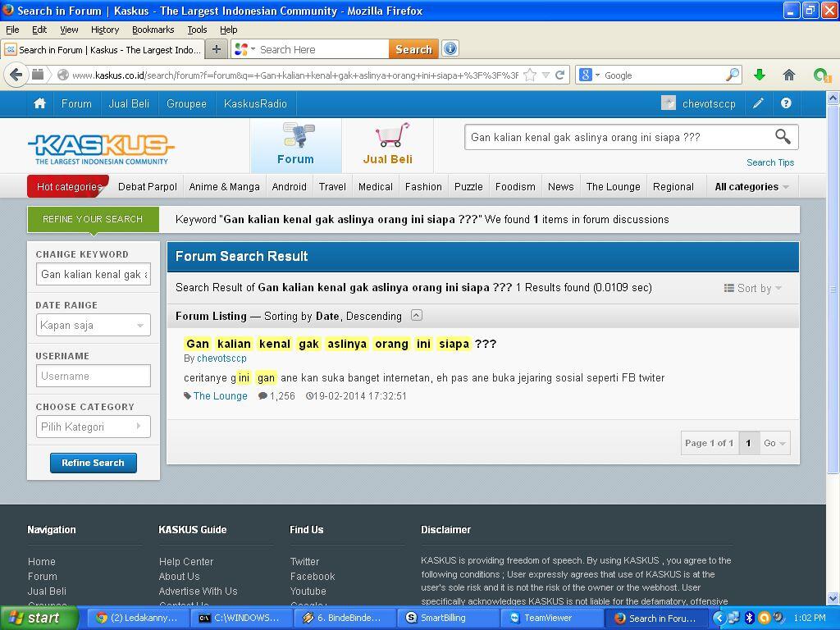Click the Kaskus logo
The width and height of the screenshot is (840, 630).
(x=101, y=149)
